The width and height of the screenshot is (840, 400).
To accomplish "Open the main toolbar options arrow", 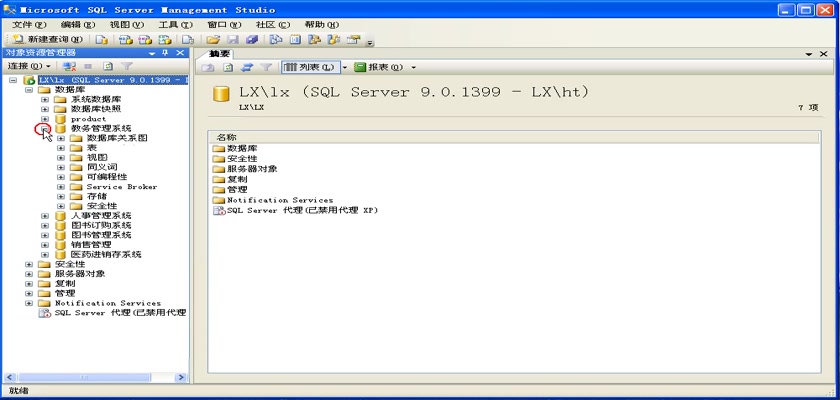I will (x=370, y=42).
